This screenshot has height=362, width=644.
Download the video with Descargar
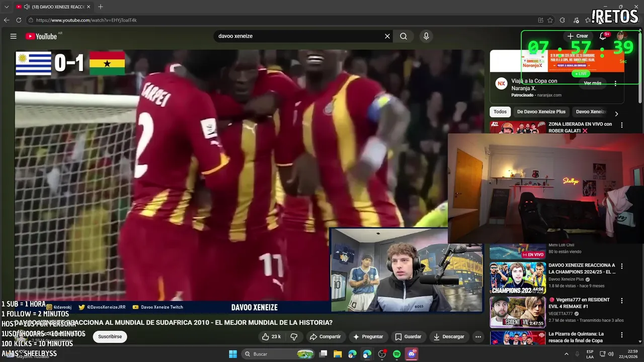[x=449, y=336]
